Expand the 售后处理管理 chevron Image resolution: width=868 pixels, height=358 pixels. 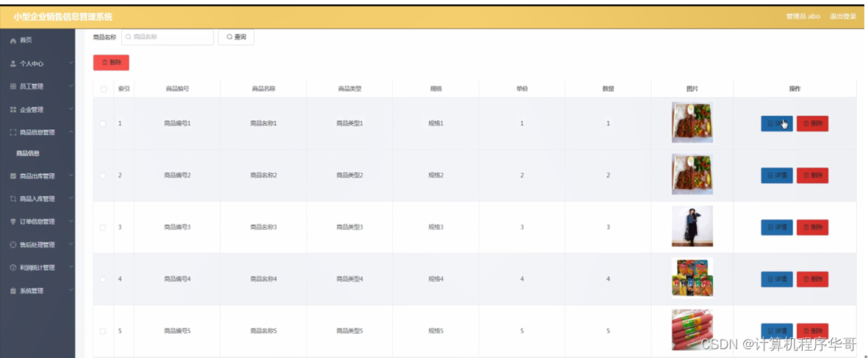pyautogui.click(x=70, y=244)
